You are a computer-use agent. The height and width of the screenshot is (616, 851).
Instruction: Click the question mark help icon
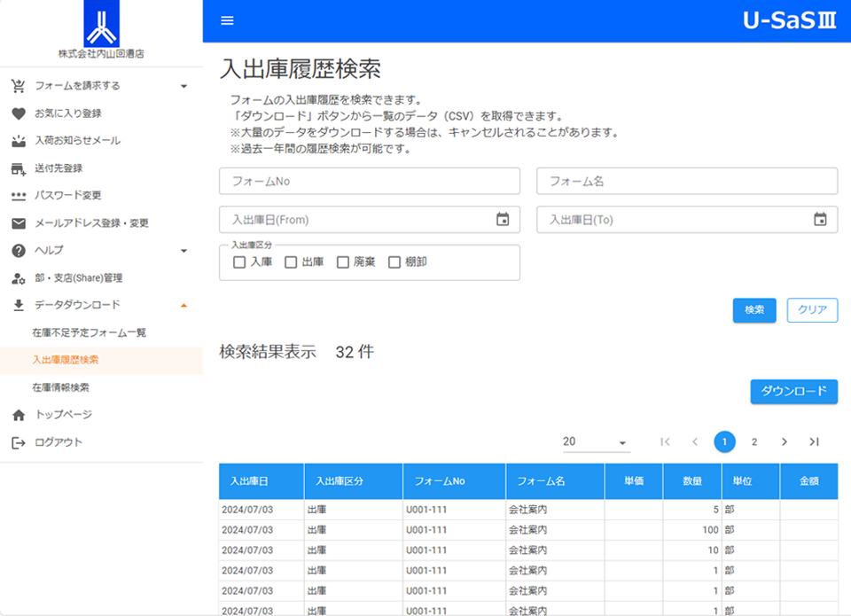click(19, 251)
